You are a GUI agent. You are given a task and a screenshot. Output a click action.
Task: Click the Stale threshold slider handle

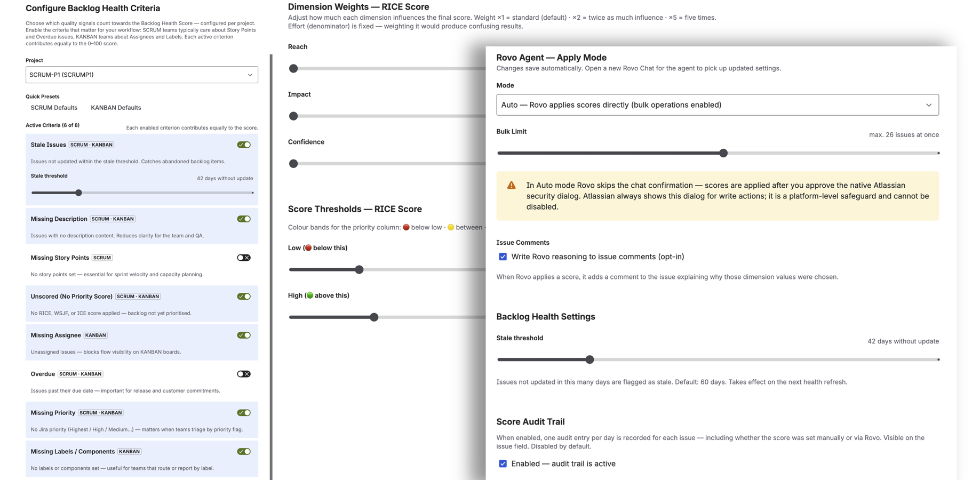(x=589, y=359)
